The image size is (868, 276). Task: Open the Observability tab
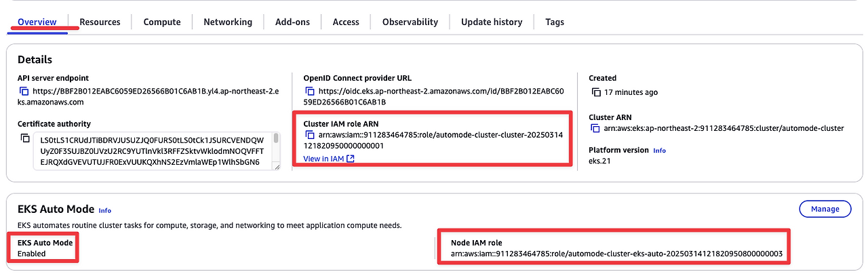(x=410, y=22)
